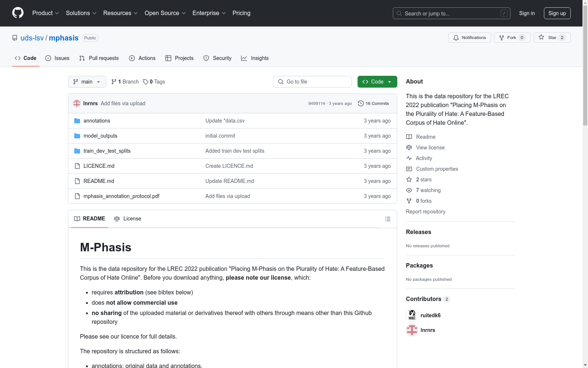Viewport: 588px width, 368px height.
Task: Open the Projects tab
Action: point(179,58)
